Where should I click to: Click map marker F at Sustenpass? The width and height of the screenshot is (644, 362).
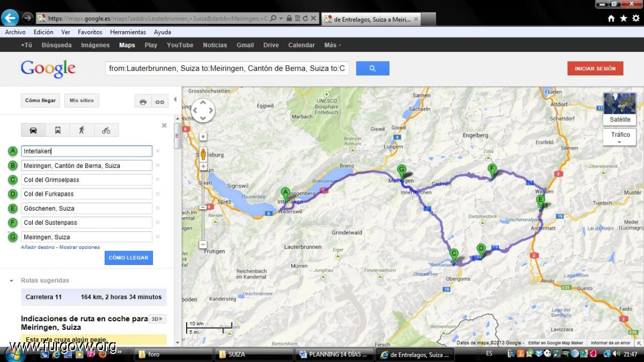click(492, 171)
